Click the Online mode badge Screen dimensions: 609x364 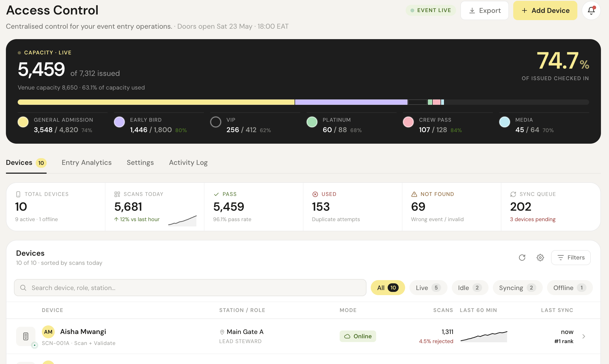click(x=358, y=336)
